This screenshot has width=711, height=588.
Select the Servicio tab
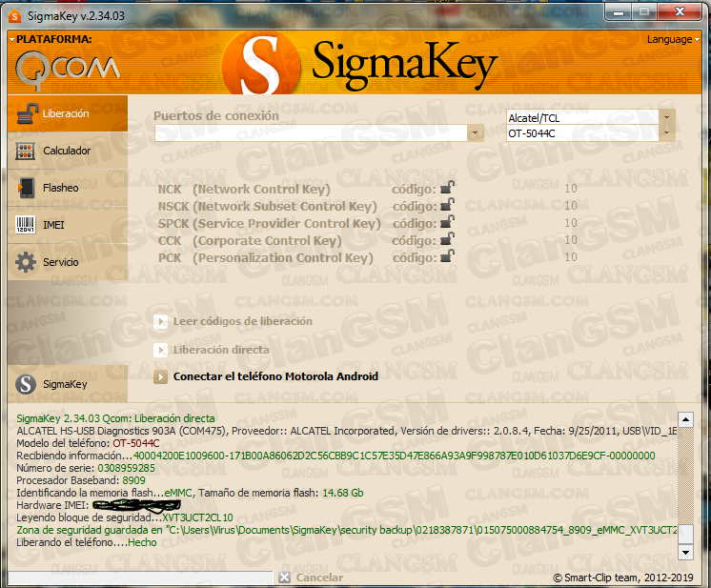coord(68,262)
